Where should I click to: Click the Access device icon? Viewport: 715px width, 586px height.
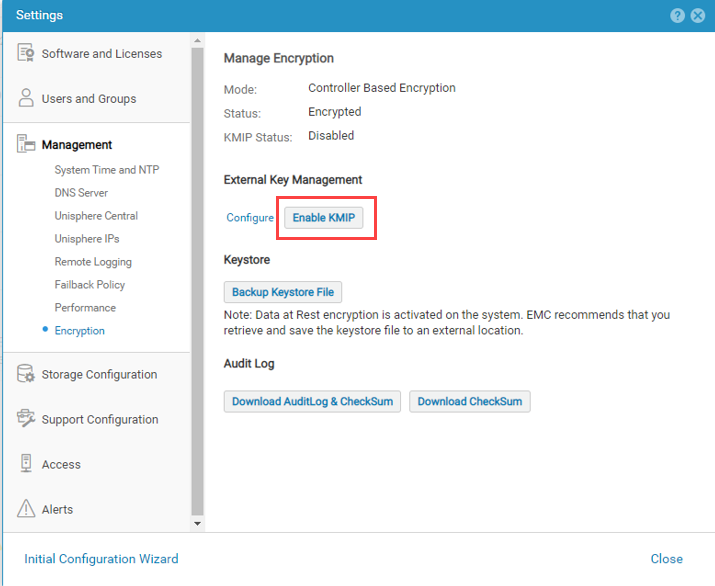click(26, 463)
